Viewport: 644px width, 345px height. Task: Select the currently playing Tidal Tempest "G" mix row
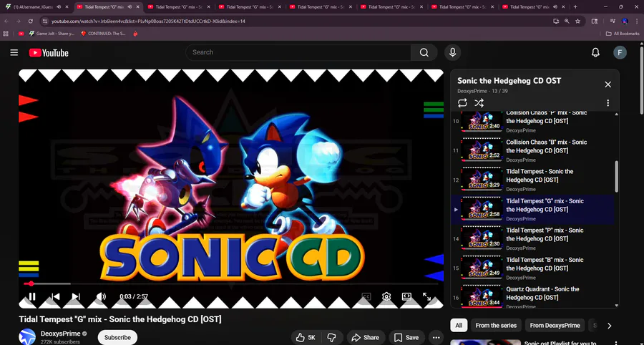pos(532,210)
